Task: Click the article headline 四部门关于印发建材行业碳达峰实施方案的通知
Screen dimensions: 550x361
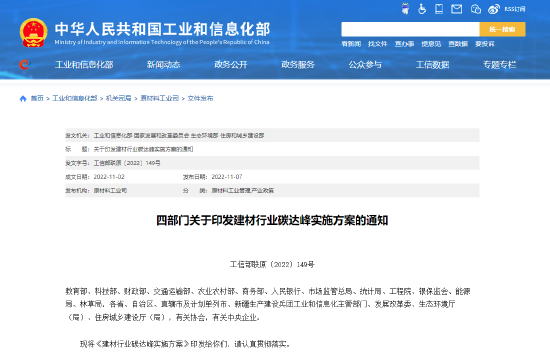Action: click(272, 221)
